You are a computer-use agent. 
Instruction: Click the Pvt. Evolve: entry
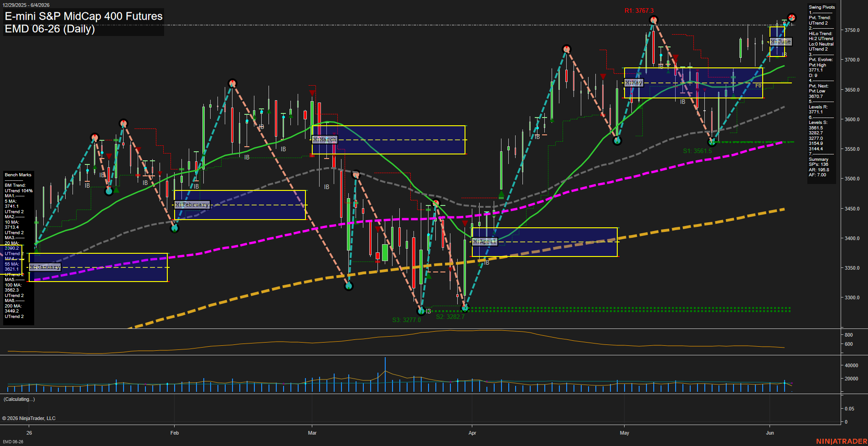[821, 60]
